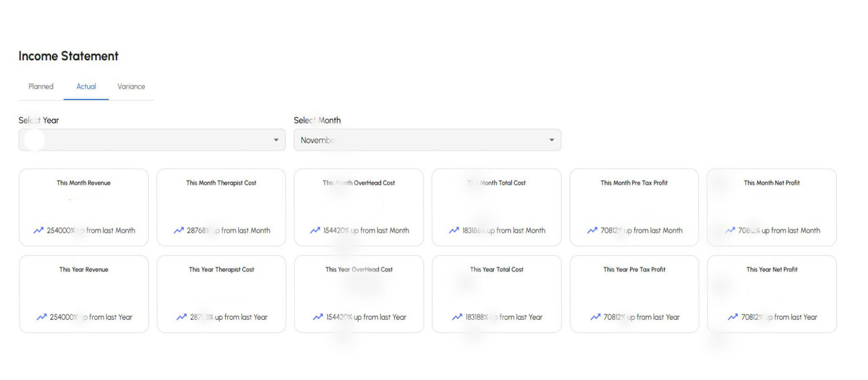Click the This Month Net Profit card
This screenshot has height=380, width=868.
[x=771, y=207]
